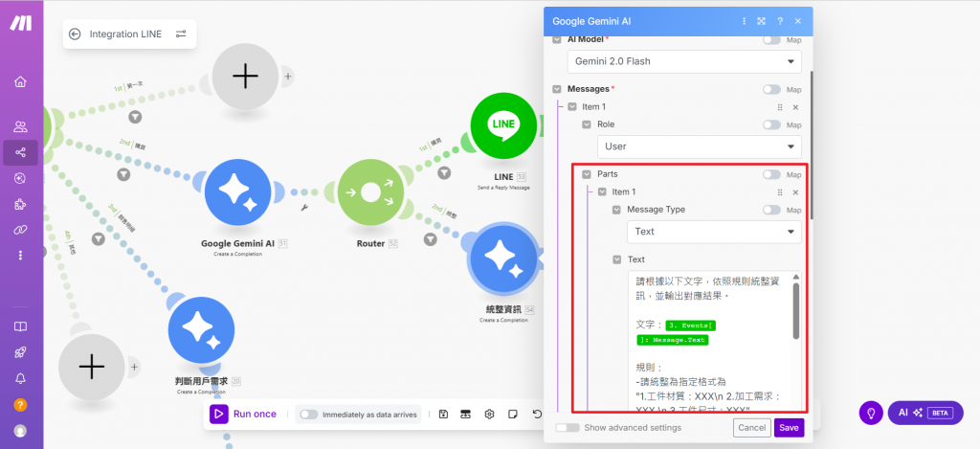This screenshot has width=980, height=449.
Task: Open the AI Model Gemini 2.0 Flash dropdown
Action: [684, 62]
